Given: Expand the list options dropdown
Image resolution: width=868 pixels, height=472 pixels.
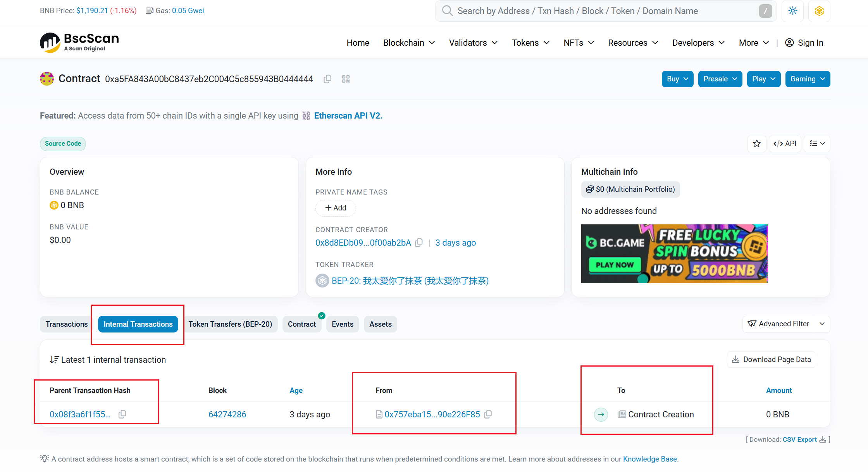Looking at the screenshot, I should [817, 144].
